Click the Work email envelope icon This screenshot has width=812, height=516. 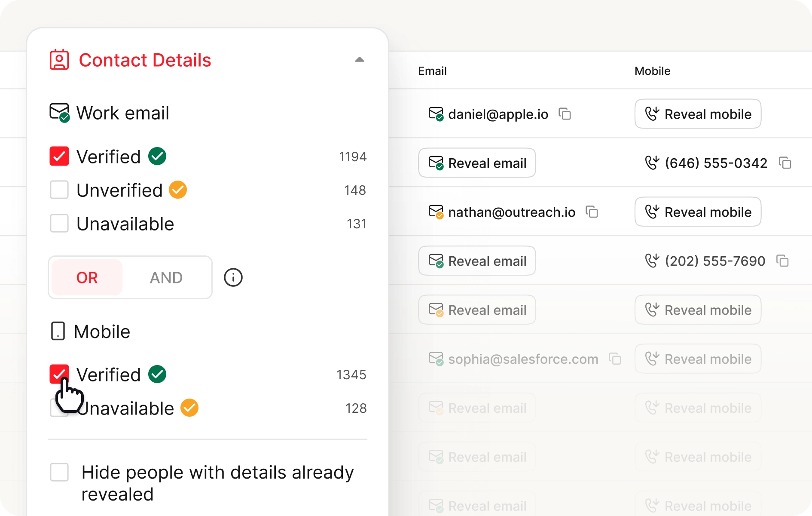point(59,113)
